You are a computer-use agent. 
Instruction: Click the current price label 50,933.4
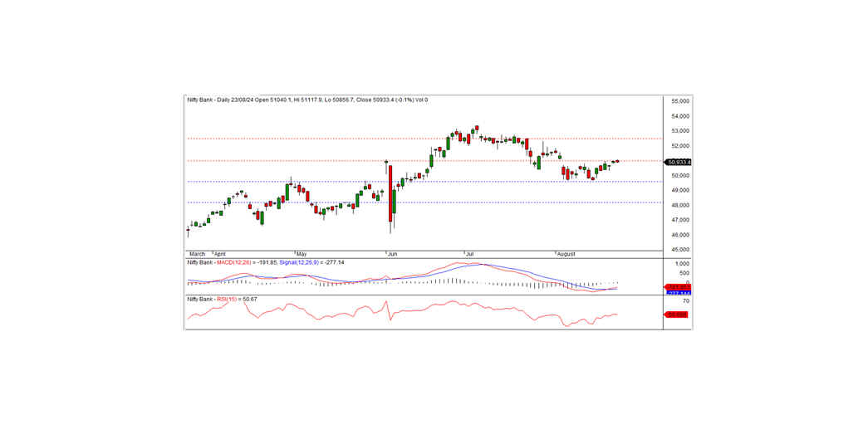[679, 162]
